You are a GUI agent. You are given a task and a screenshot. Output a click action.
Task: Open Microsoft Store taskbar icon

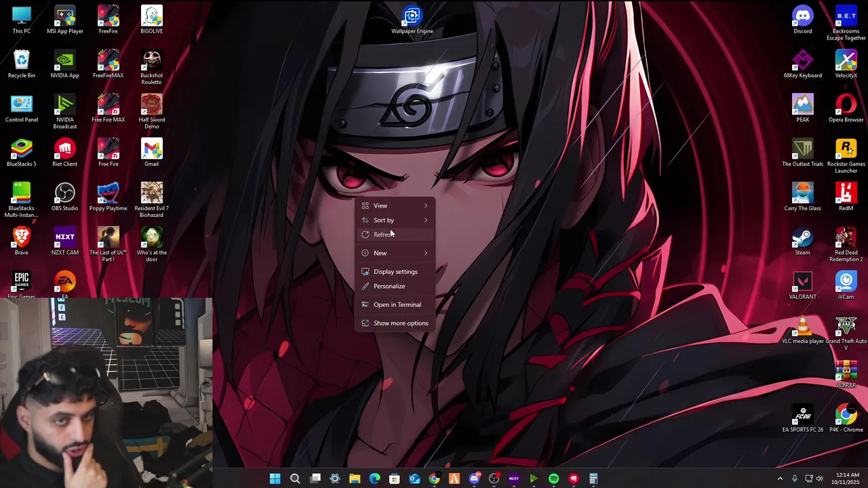(395, 479)
